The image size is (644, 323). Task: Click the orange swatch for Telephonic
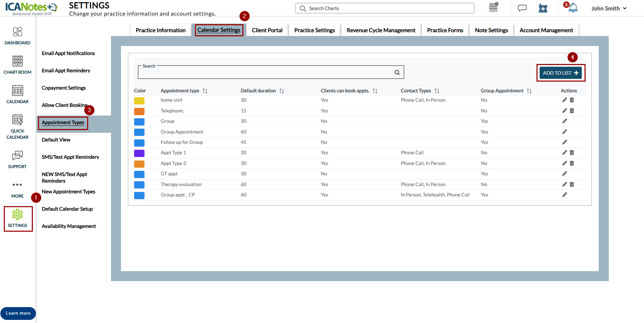point(139,111)
